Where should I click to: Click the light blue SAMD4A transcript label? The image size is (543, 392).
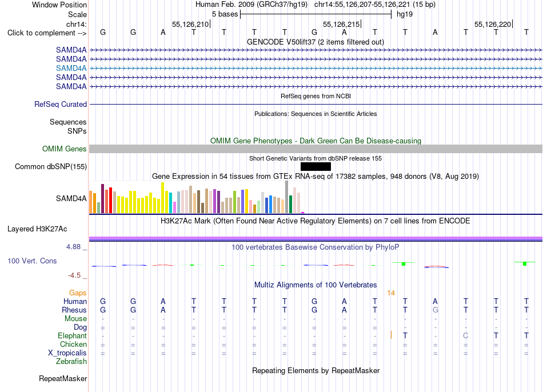tap(71, 68)
